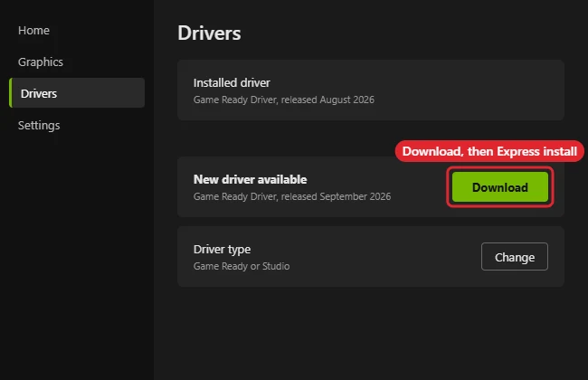Screen dimensions: 588x380
Task: Open the Settings page from sidebar
Action: pos(39,125)
